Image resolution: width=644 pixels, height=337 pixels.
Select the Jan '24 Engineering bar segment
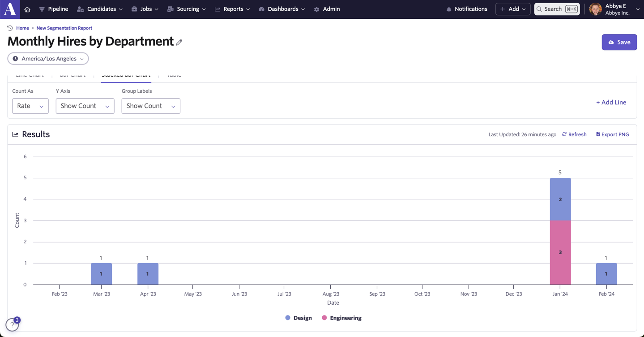560,252
